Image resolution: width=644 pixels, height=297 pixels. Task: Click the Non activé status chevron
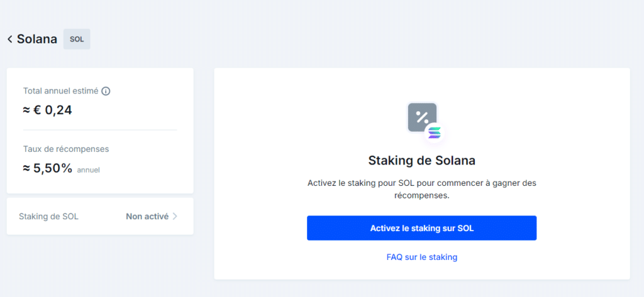pos(175,216)
